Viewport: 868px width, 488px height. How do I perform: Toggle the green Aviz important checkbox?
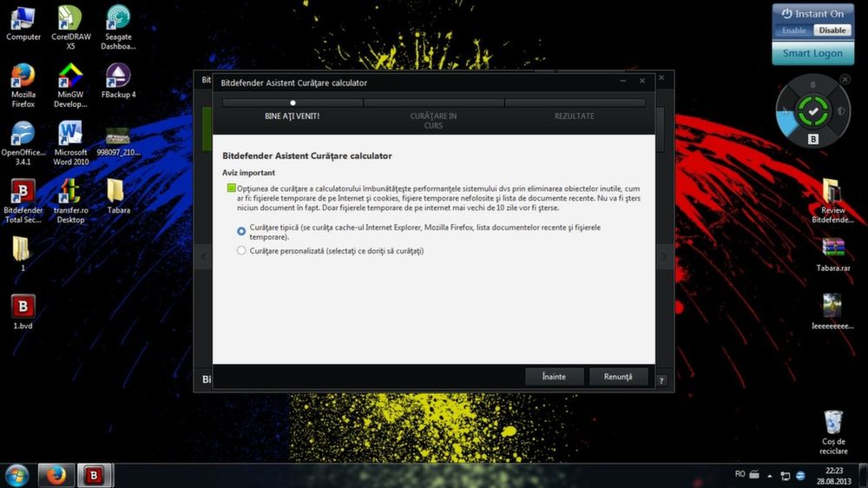232,188
